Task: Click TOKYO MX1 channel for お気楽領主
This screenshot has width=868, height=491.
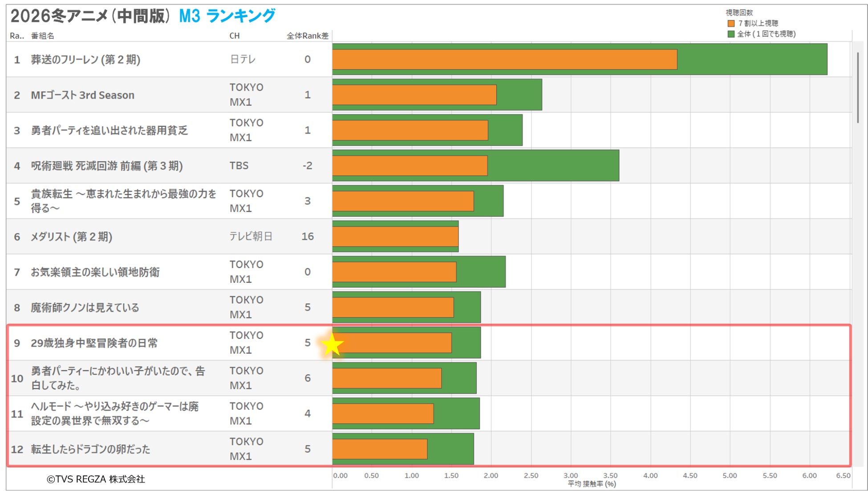Action: click(246, 272)
